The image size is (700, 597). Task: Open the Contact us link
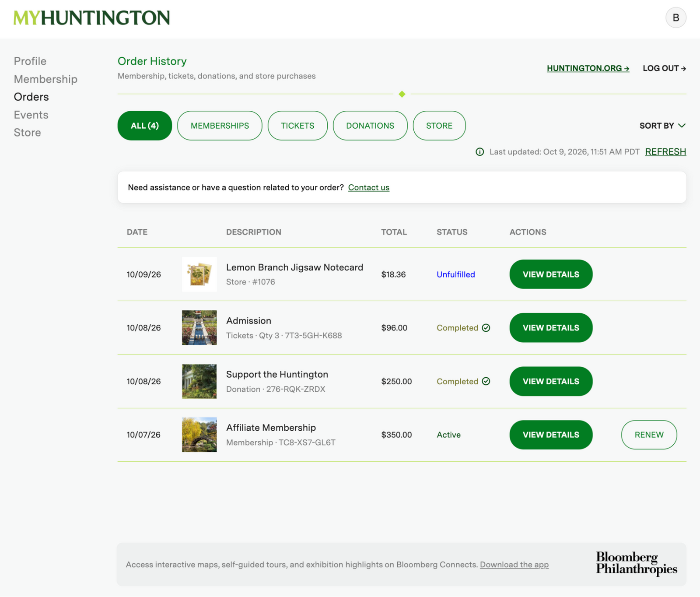(x=368, y=187)
